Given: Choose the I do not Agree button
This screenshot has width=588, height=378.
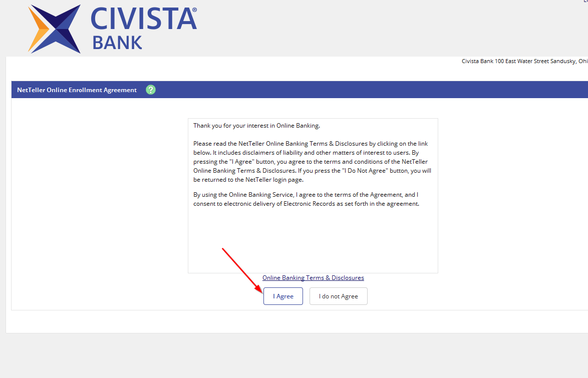Looking at the screenshot, I should pos(338,296).
